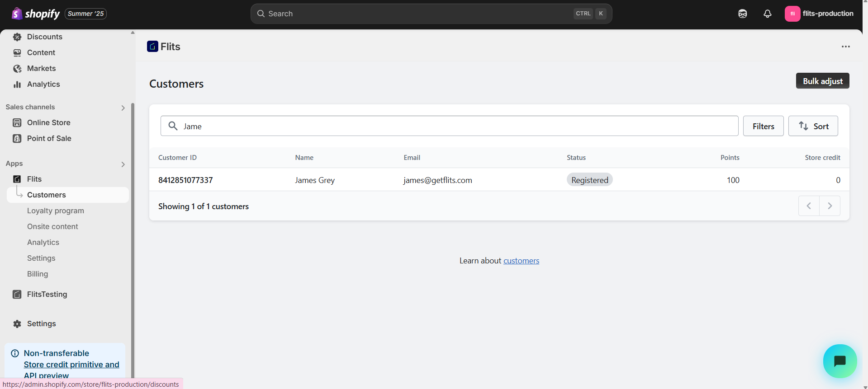Image resolution: width=868 pixels, height=389 pixels.
Task: Click the Showing 1 of 1 customers text
Action: pyautogui.click(x=204, y=206)
